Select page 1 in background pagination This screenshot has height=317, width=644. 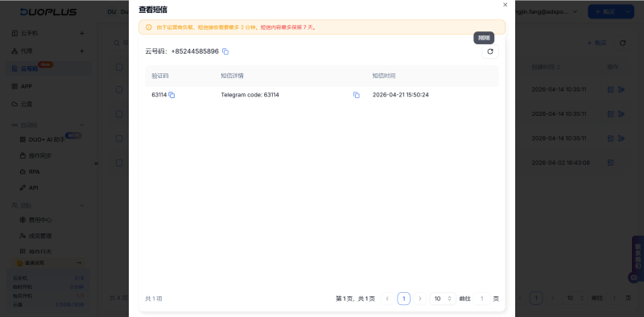[x=536, y=298]
